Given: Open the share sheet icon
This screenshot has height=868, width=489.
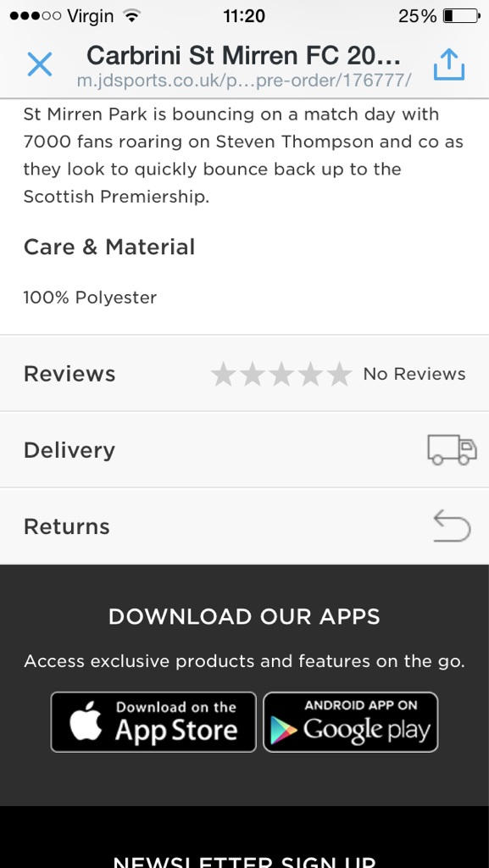Looking at the screenshot, I should (448, 64).
